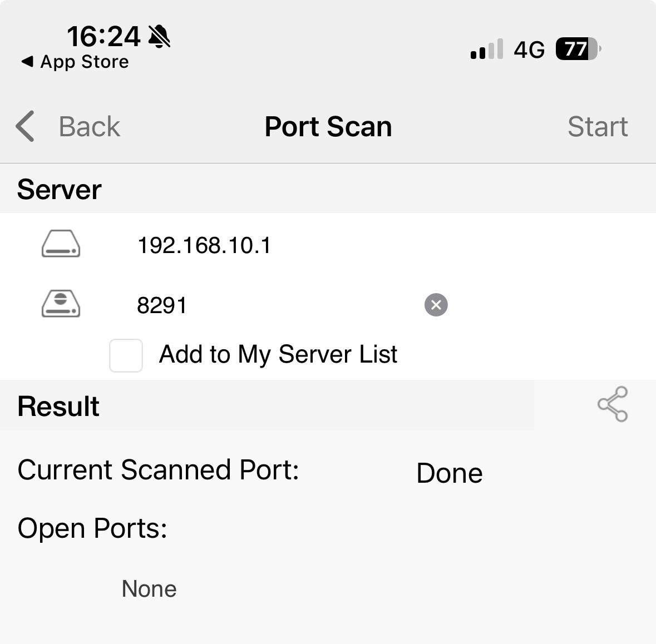Click the share icon beside Result
656x644 pixels.
(612, 404)
